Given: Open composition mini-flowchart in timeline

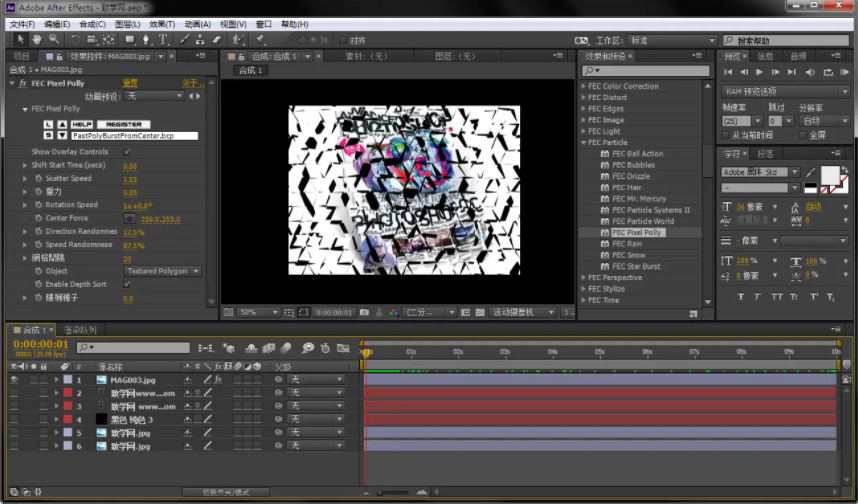Looking at the screenshot, I should [x=205, y=348].
